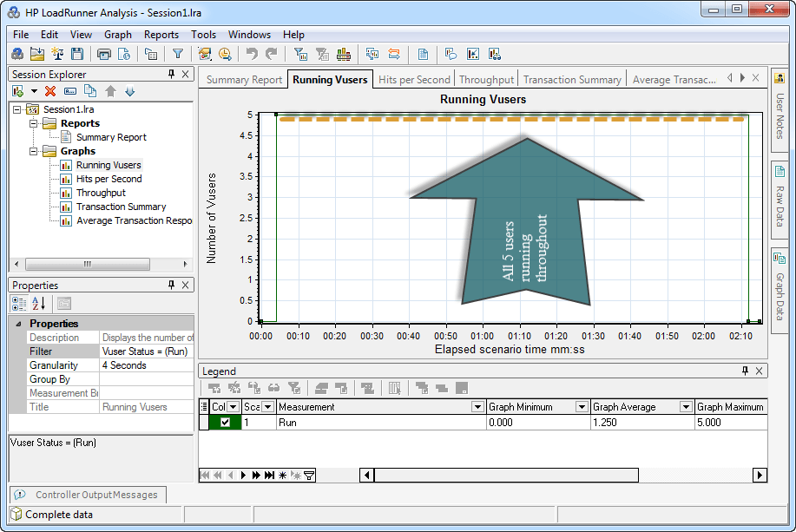
Task: Click the Save session floppy disk icon
Action: [x=77, y=54]
